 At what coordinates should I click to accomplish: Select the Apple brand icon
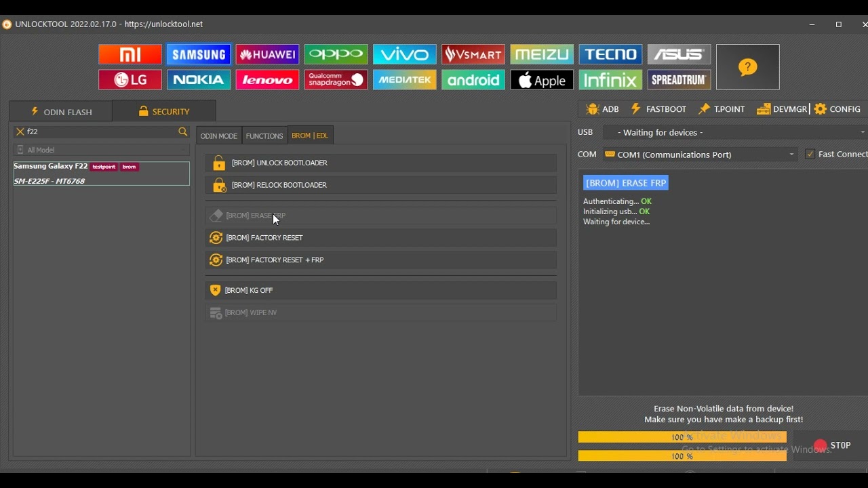(542, 80)
